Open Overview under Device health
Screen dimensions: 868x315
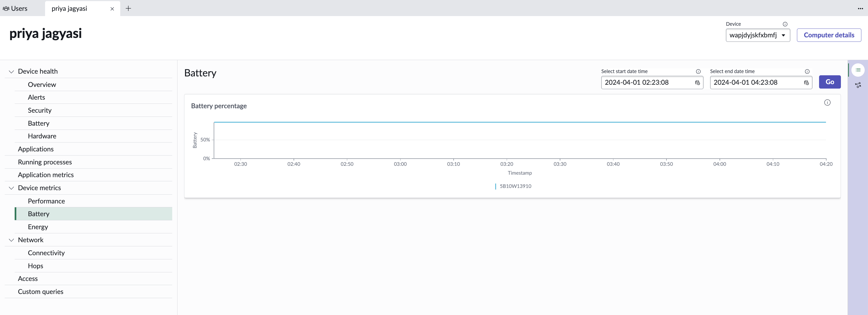click(93, 85)
